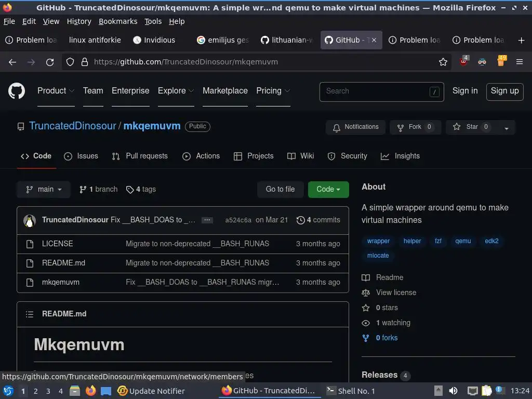Click the Sign up button
Viewport: 532px width, 399px height.
click(x=504, y=91)
